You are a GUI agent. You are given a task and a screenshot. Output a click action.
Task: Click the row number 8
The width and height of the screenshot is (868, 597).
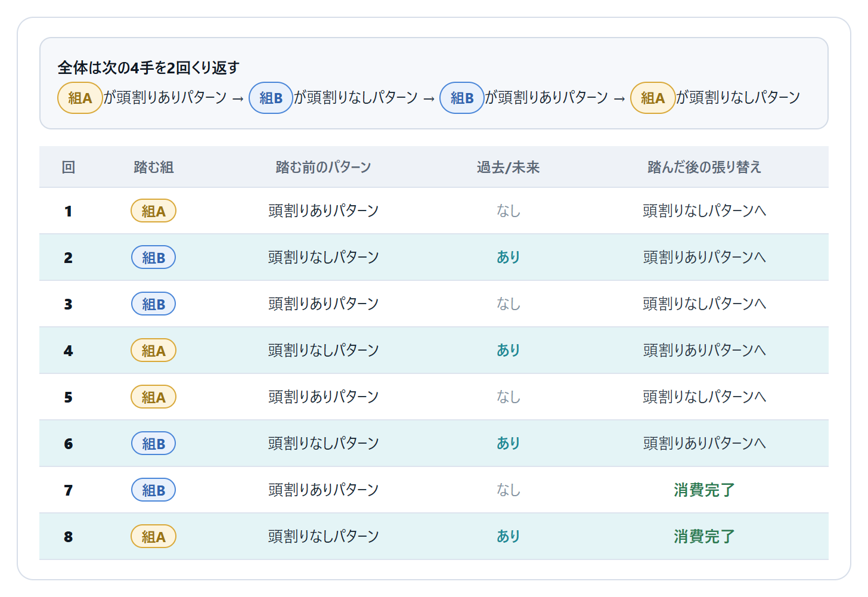tap(69, 537)
